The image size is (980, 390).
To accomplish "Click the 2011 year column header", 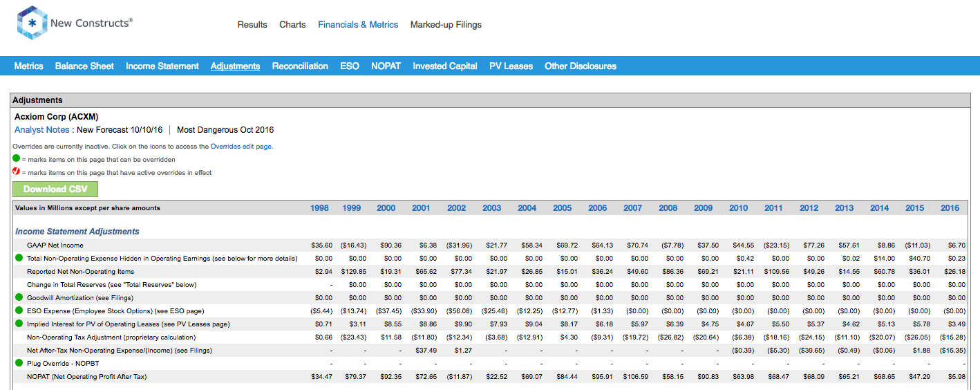I will point(773,208).
